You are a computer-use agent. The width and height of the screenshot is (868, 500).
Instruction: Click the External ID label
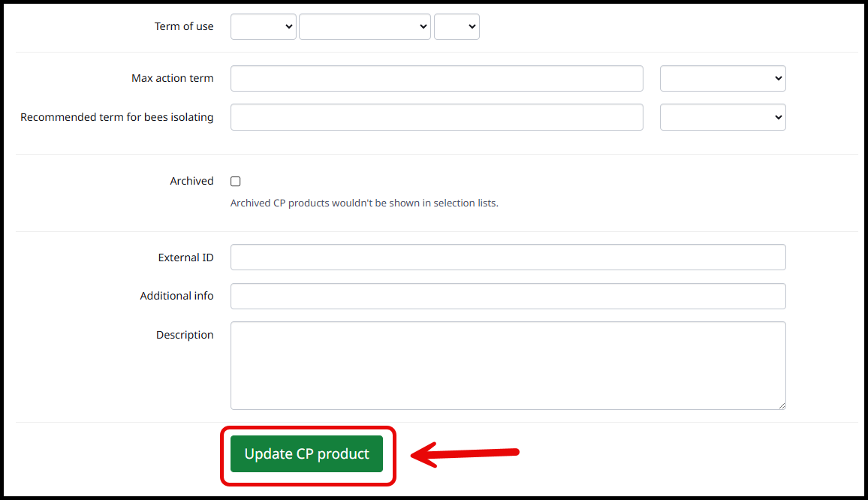pyautogui.click(x=185, y=258)
